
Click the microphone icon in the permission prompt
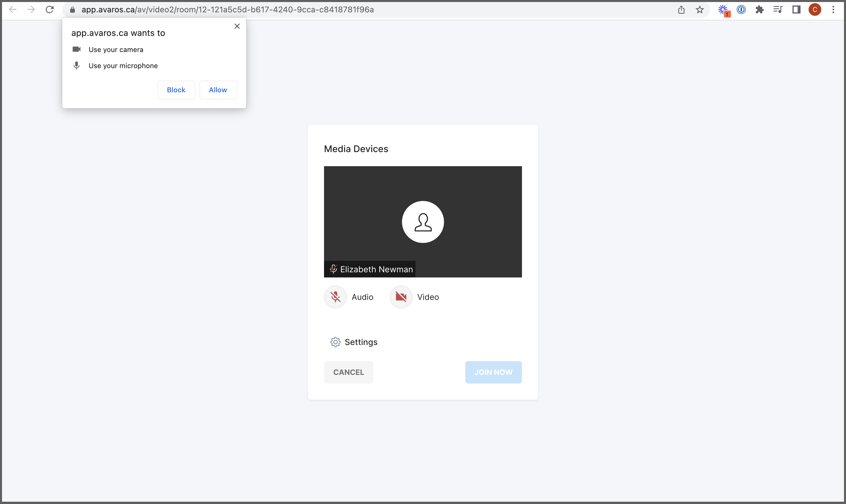coord(76,65)
